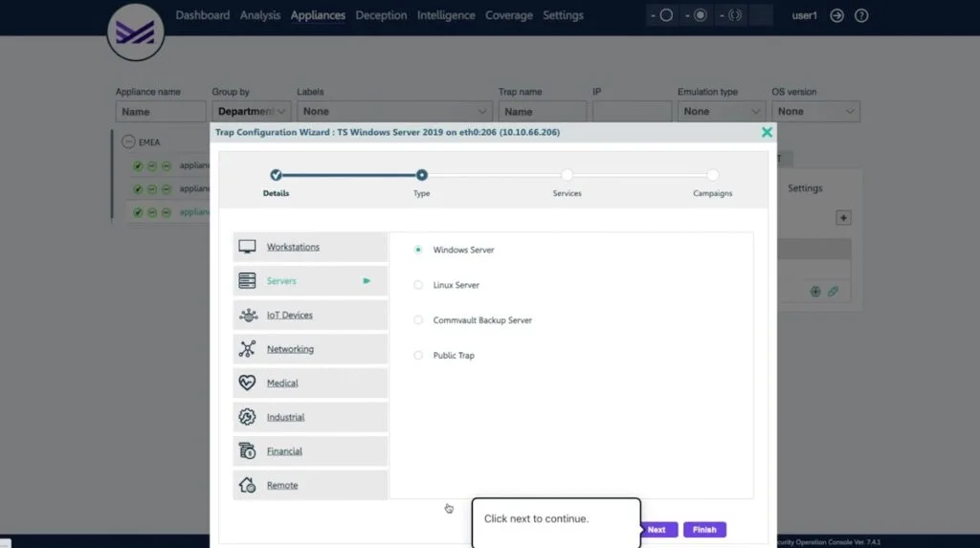Click the Networking nodes icon
This screenshot has width=980, height=548.
tap(247, 349)
